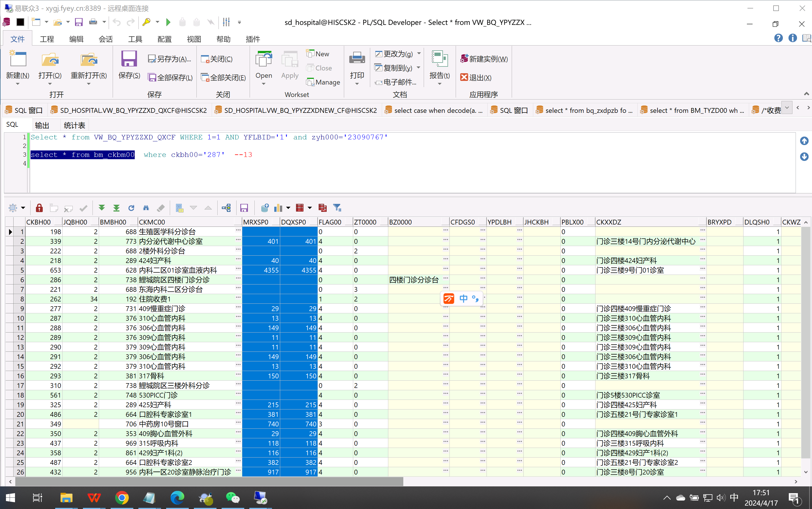
Task: Fetch next page with green arrow
Action: (101, 208)
